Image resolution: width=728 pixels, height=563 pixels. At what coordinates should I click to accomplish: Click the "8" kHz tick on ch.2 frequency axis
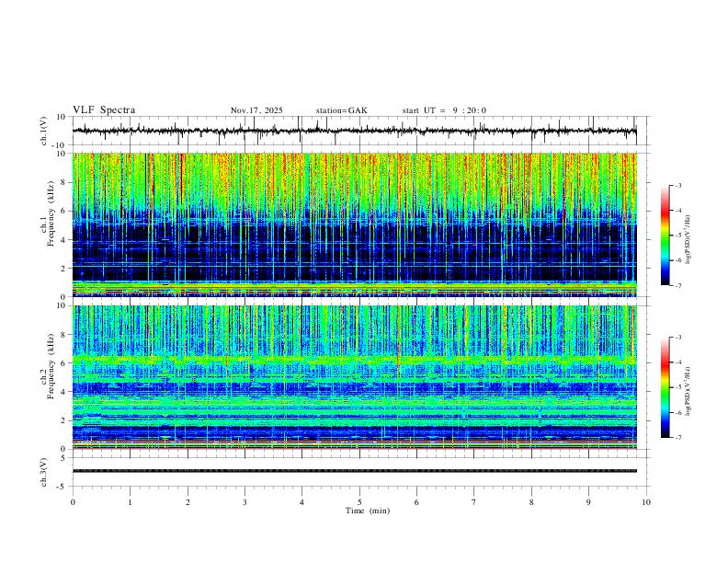click(x=63, y=335)
